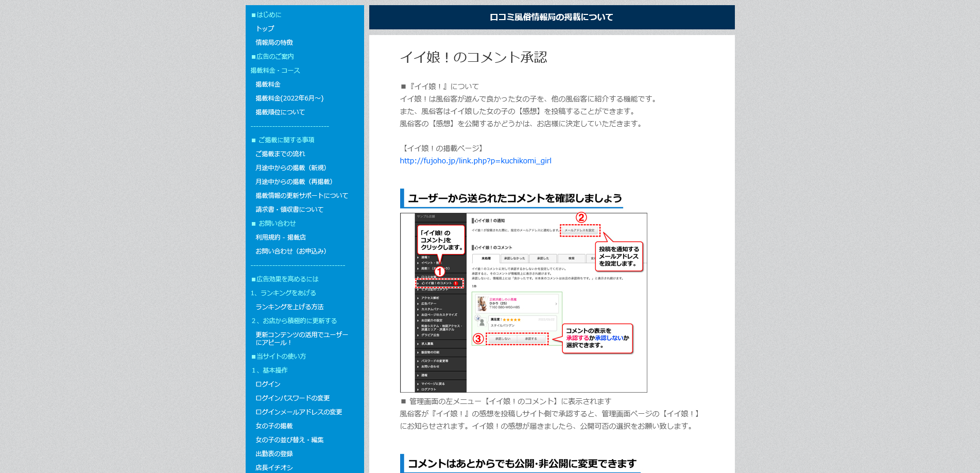The height and width of the screenshot is (473, 980).
Task: Click the イイ娘！のコメント承認 page title
Action: coord(473,57)
